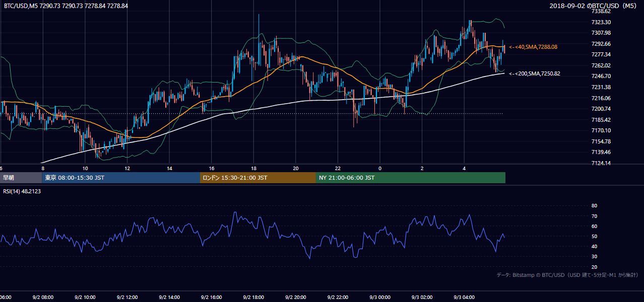Click RSI scale level 30
This screenshot has height=302, width=644.
point(594,257)
